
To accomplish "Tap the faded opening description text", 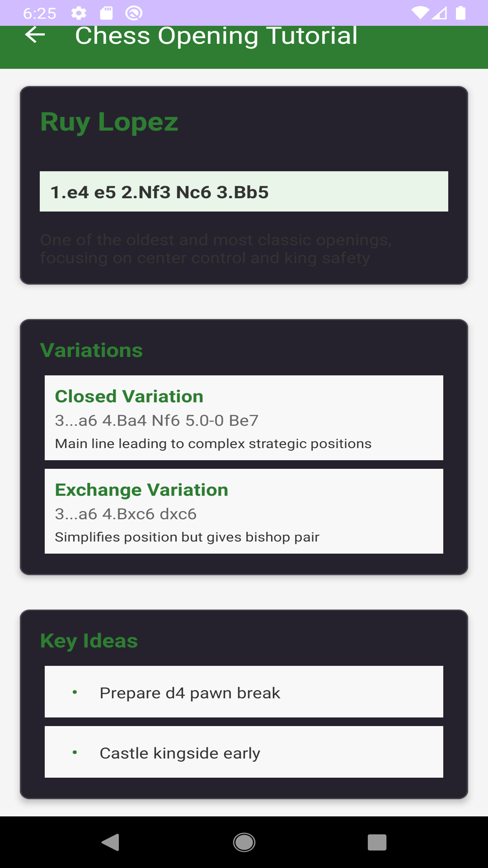I will [x=216, y=249].
